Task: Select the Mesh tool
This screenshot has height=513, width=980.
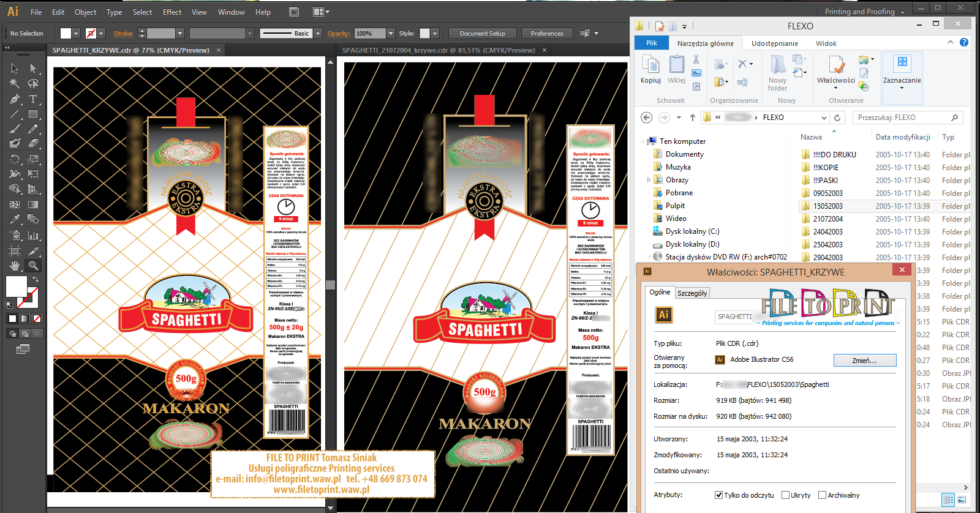Action: (15, 204)
